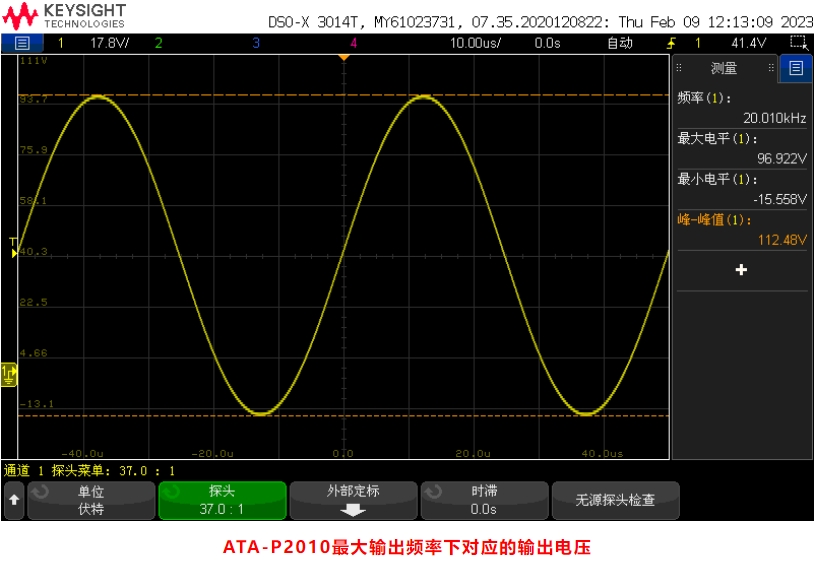Tap the T trigger level marker at left edge
Image resolution: width=816 pixels, height=561 pixels.
point(14,247)
